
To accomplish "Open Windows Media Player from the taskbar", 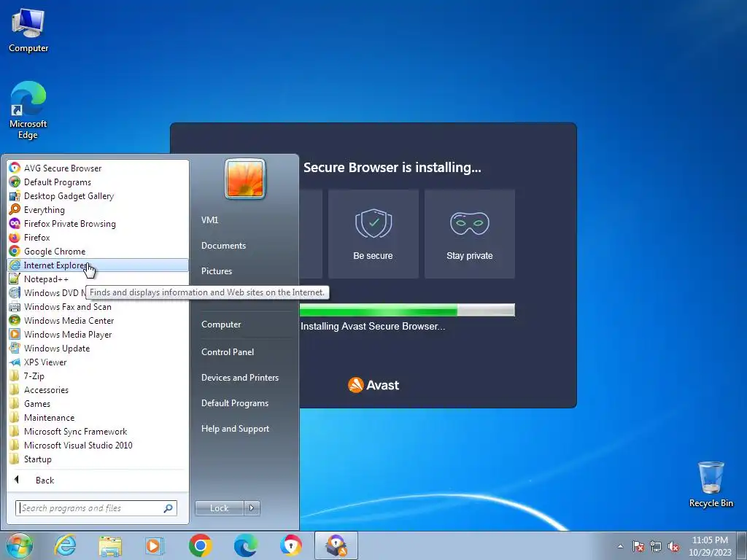I will point(155,545).
